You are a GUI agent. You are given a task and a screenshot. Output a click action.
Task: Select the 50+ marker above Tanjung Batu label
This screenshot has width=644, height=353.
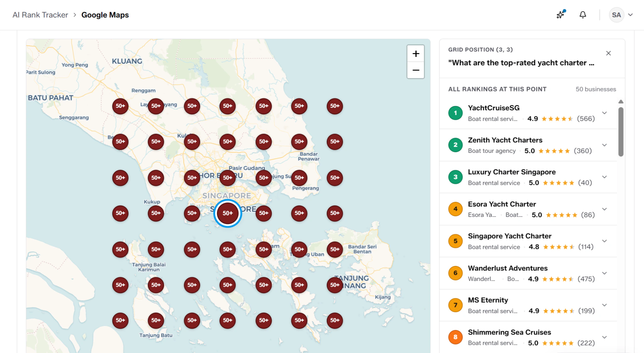[156, 320]
